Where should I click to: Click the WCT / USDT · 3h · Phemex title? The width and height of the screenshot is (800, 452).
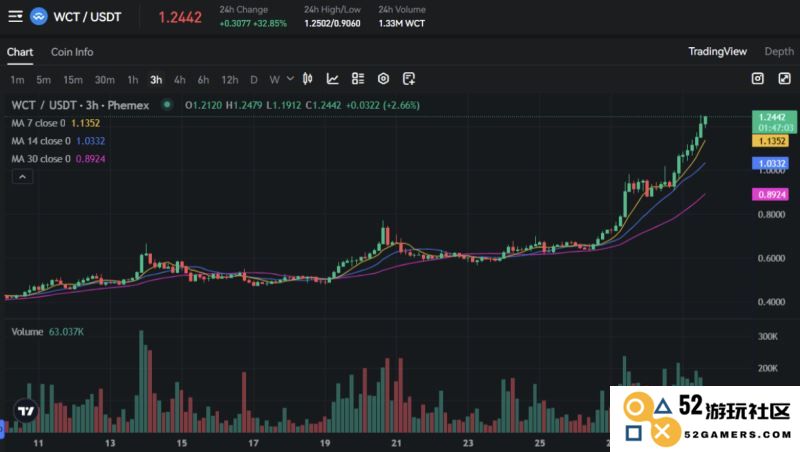80,105
